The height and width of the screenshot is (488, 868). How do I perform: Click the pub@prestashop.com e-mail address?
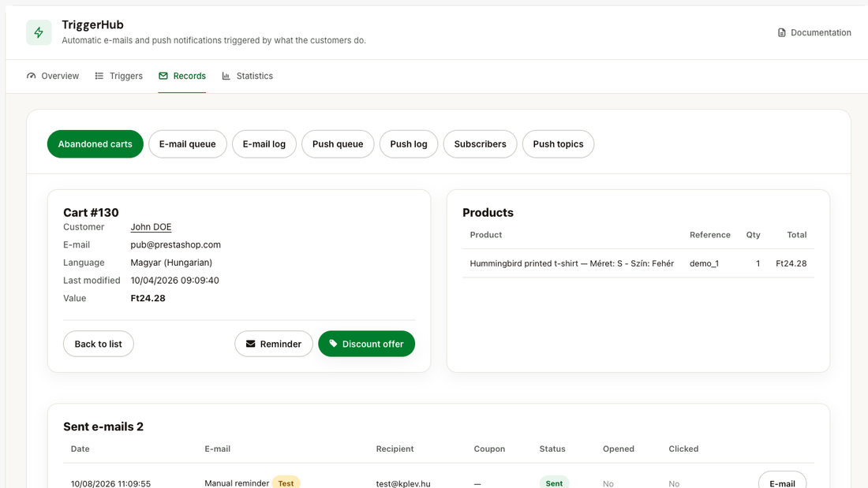pos(175,244)
